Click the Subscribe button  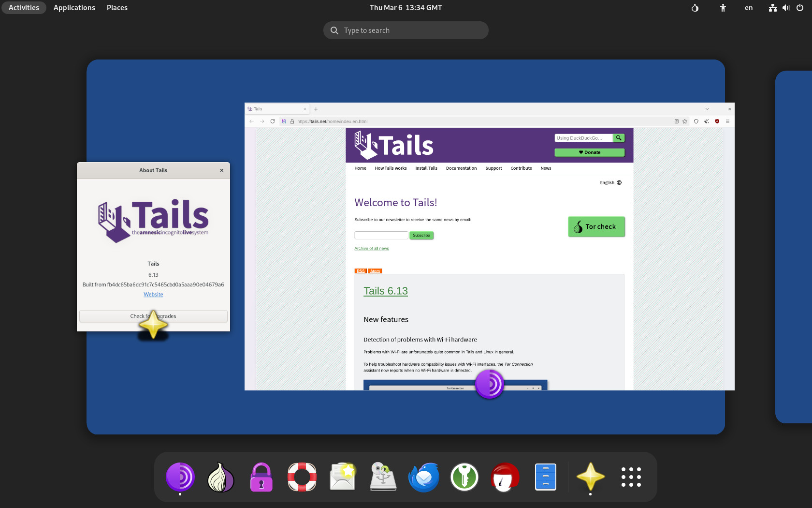pos(421,236)
